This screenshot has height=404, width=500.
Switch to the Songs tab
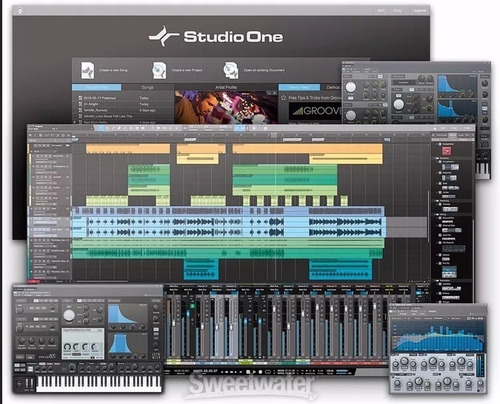[x=147, y=87]
